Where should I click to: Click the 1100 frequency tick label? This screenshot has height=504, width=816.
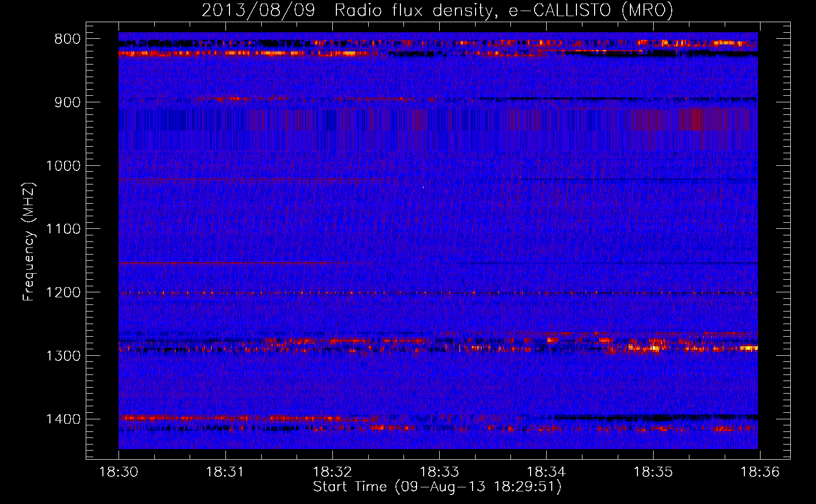pos(64,229)
